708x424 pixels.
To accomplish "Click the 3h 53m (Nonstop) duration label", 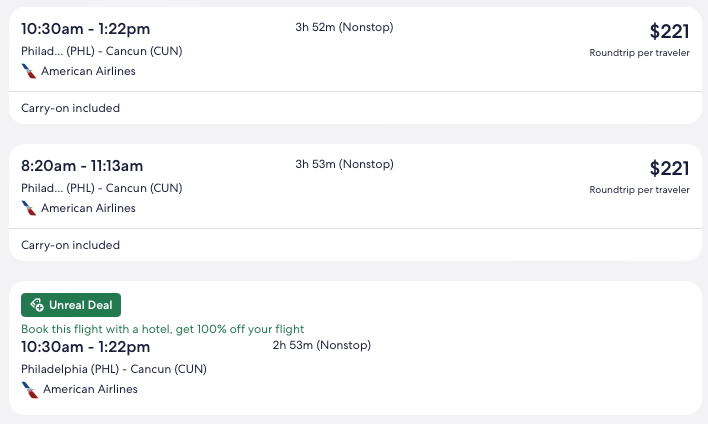I will [344, 164].
